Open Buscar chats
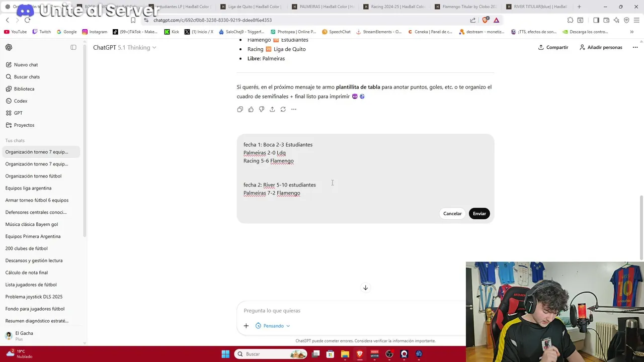This screenshot has width=644, height=362. click(x=42, y=77)
